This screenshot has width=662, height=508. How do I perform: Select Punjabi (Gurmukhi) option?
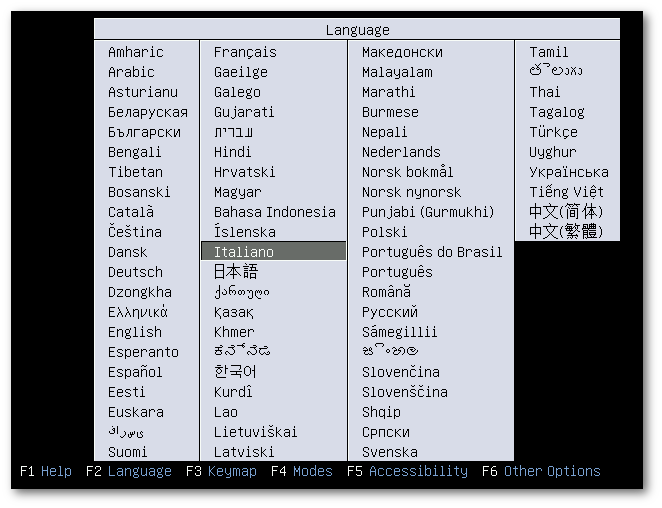(428, 212)
